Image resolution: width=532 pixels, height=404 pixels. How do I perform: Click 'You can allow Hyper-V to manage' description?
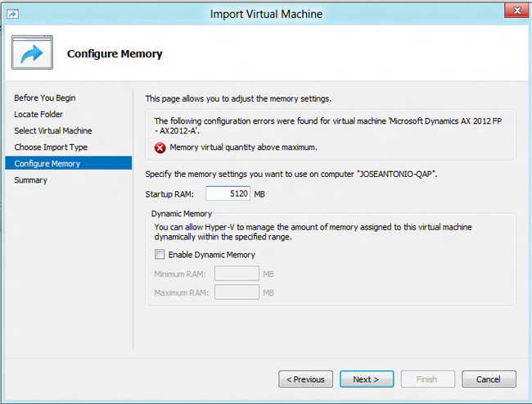(x=313, y=232)
